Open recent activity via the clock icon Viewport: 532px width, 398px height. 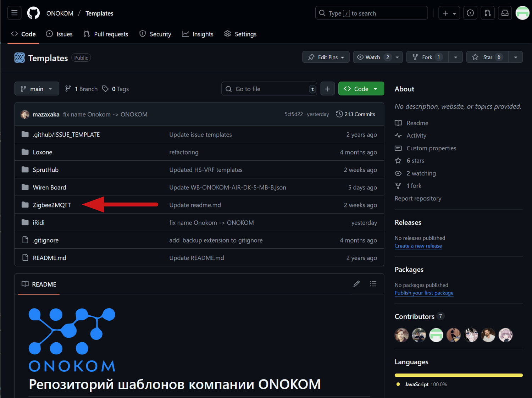coord(470,13)
